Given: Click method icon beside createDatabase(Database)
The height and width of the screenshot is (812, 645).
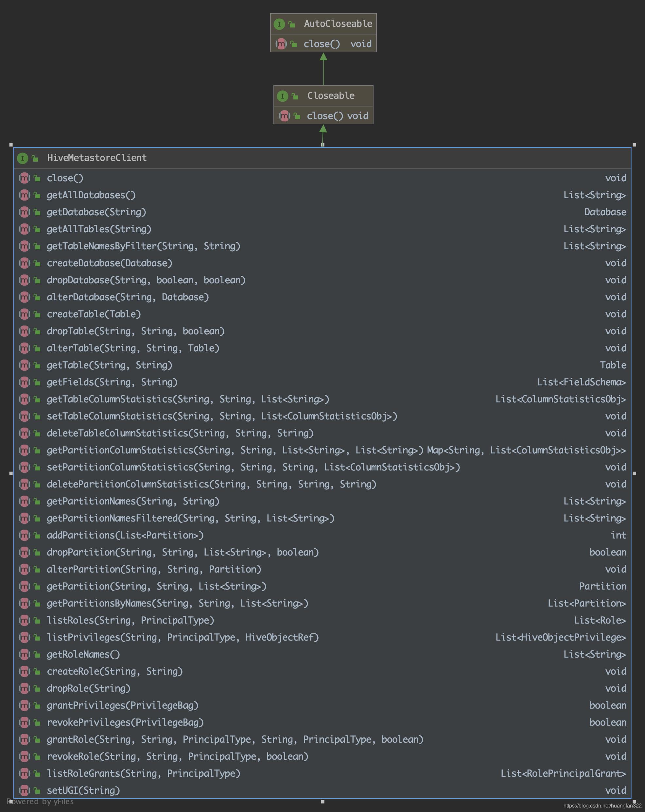Looking at the screenshot, I should click(x=25, y=263).
